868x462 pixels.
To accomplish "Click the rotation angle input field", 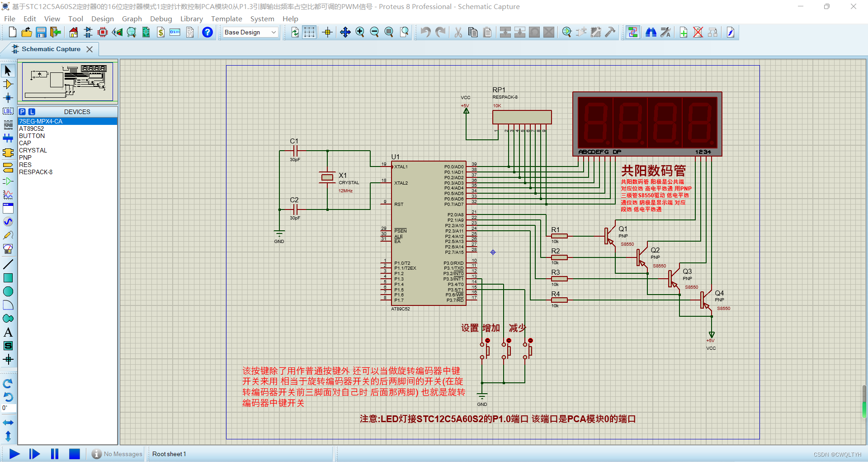I will pyautogui.click(x=9, y=408).
